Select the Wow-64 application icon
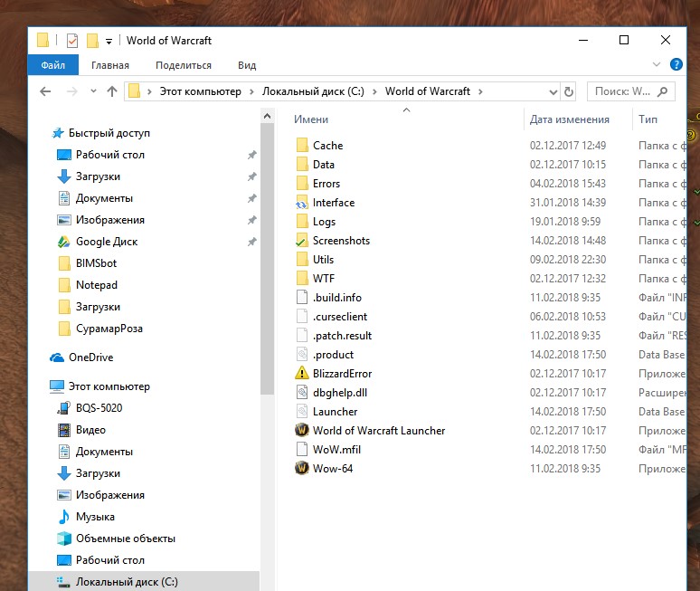Image resolution: width=700 pixels, height=591 pixels. tap(302, 468)
